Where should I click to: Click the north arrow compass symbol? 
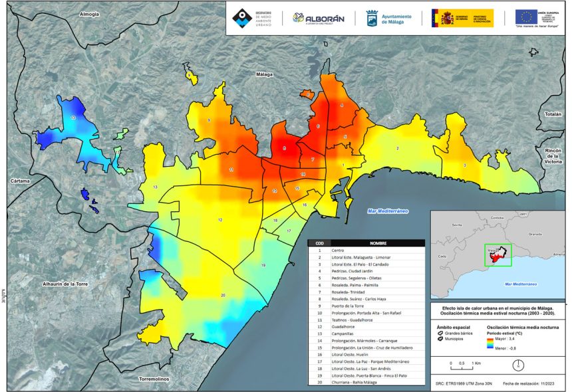coord(517,365)
